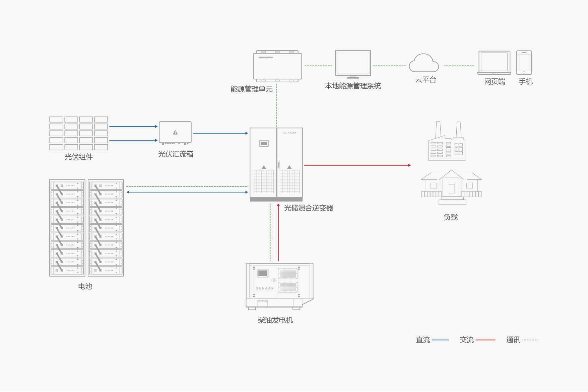Click the energy management unit device icon
This screenshot has height=392, width=588.
[277, 66]
